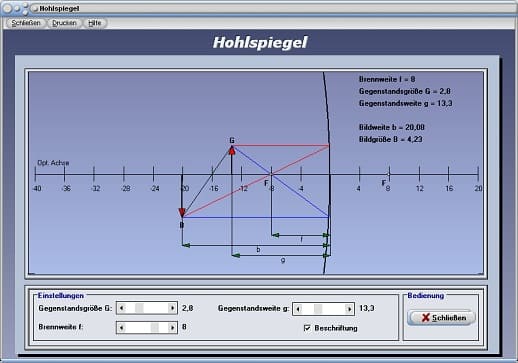Click the Brennweite value 8 in settings
The width and height of the screenshot is (518, 363).
click(184, 327)
